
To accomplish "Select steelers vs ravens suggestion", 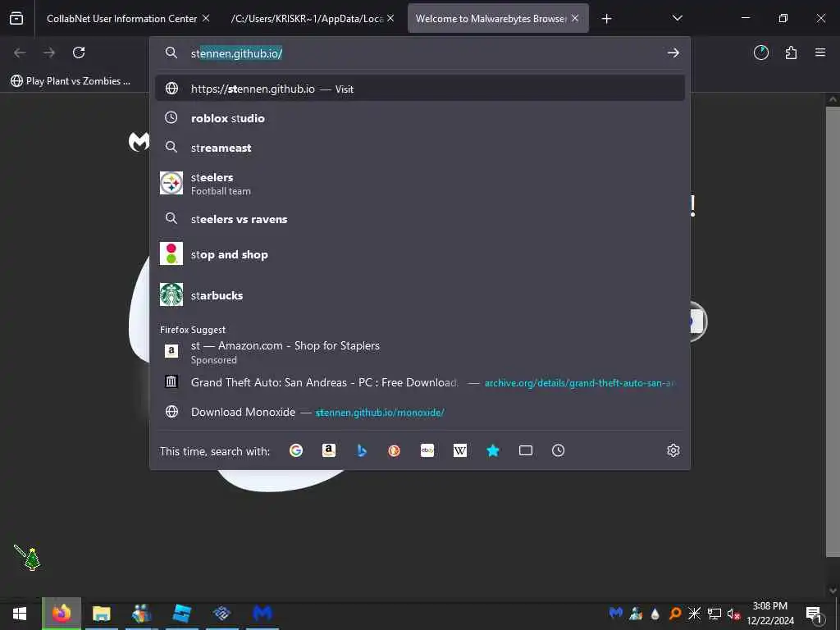I will (x=420, y=218).
